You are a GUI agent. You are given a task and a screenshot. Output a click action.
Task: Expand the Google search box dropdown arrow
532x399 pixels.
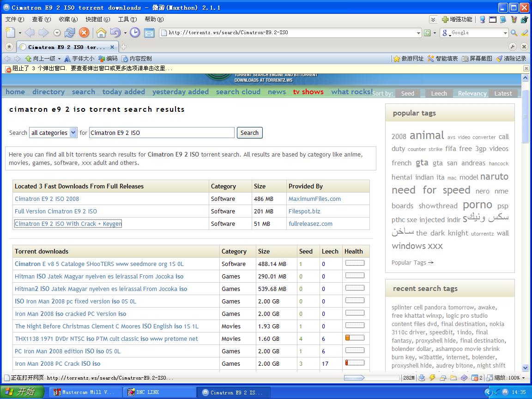pyautogui.click(x=505, y=33)
